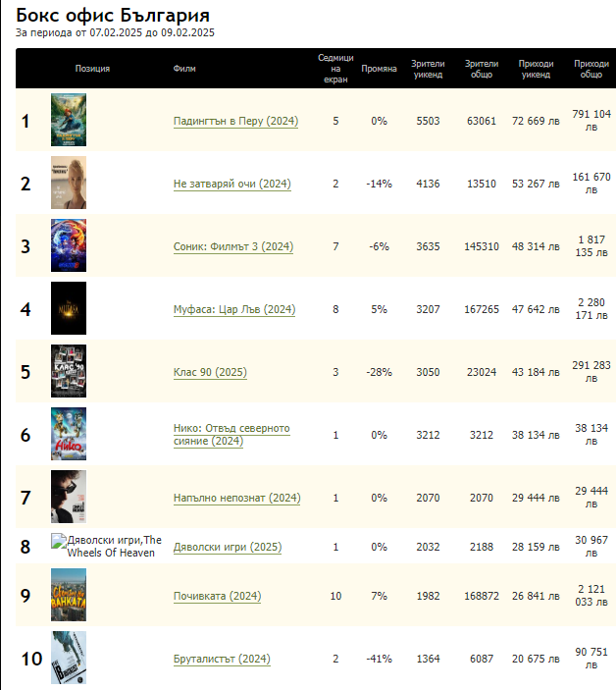616x690 pixels.
Task: Select the Соник: Филмът 3 poster
Action: [x=69, y=245]
